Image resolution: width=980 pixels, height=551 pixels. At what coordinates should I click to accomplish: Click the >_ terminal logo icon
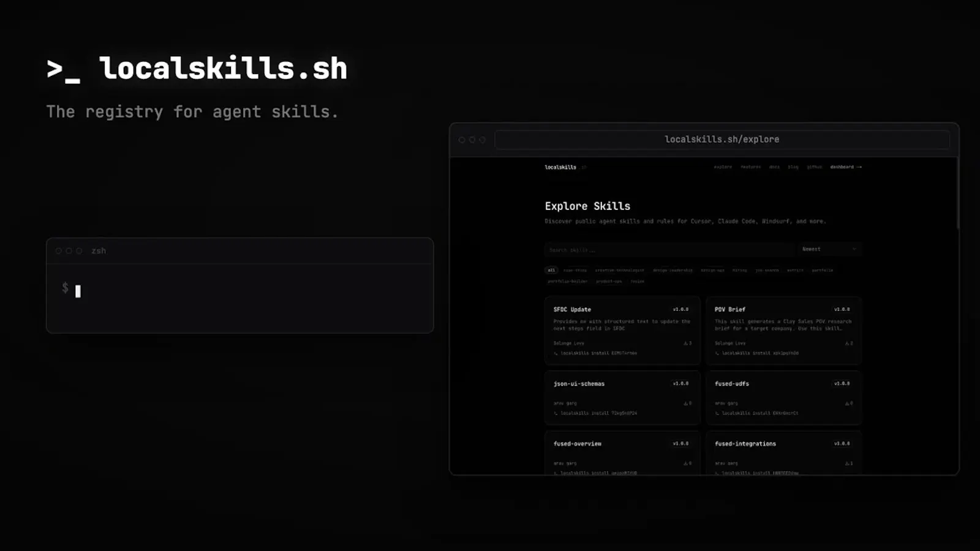tap(63, 70)
